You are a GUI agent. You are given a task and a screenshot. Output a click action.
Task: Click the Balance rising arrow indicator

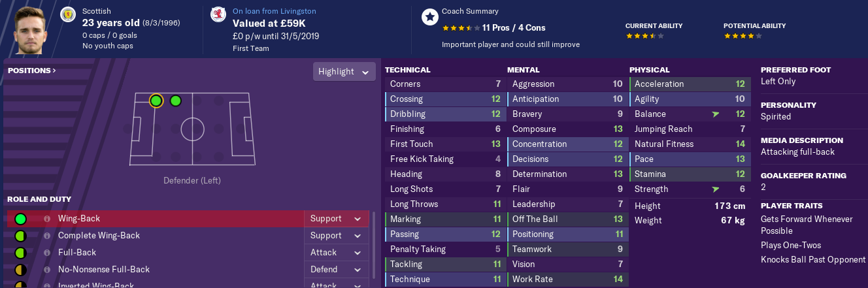(x=716, y=114)
